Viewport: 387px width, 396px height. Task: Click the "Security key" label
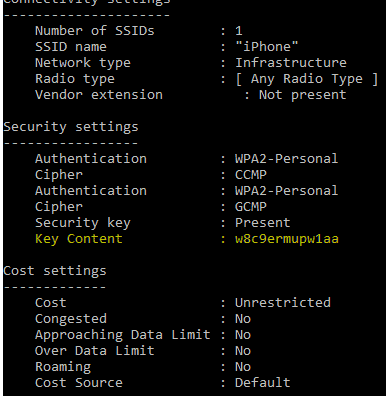83,223
